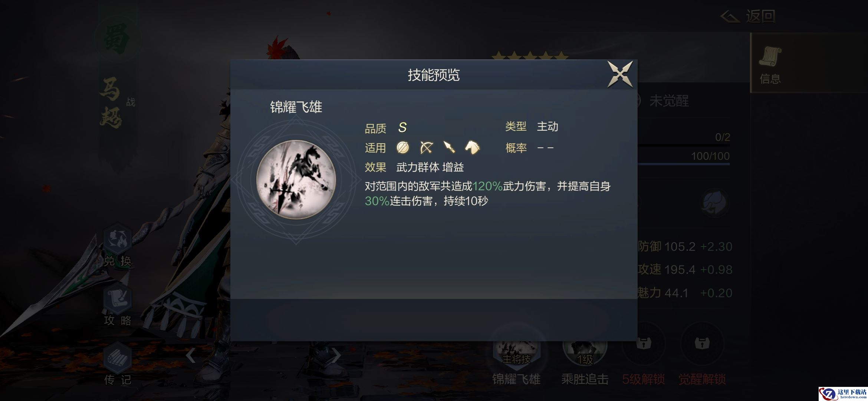Screen dimensions: 868x401
Task: Select the bow archer troop icon
Action: point(426,147)
